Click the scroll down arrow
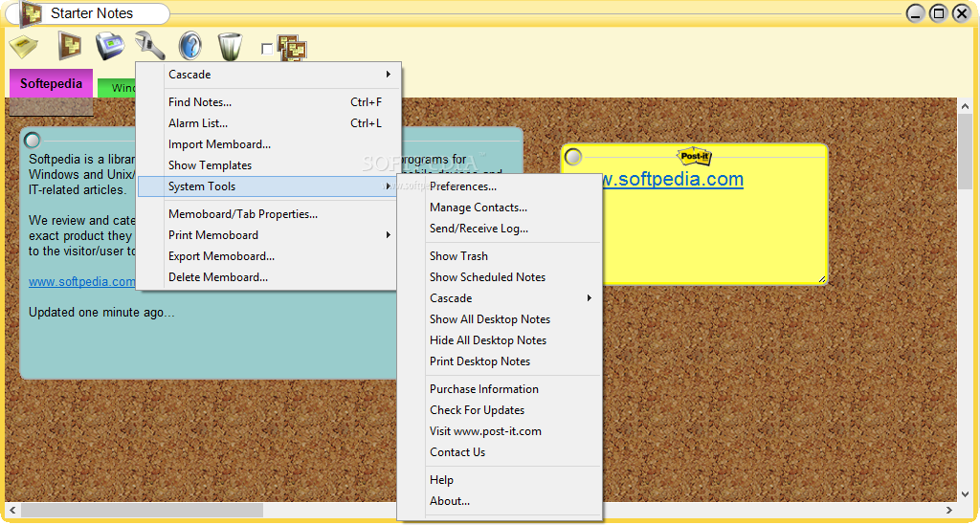This screenshot has height=525, width=980. click(x=965, y=493)
